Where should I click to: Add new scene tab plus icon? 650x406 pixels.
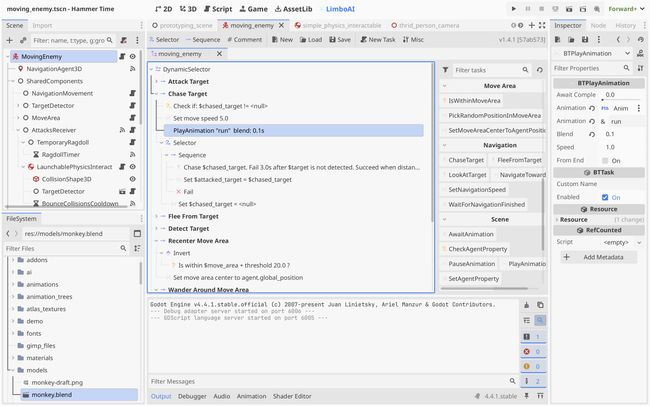pyautogui.click(x=531, y=26)
